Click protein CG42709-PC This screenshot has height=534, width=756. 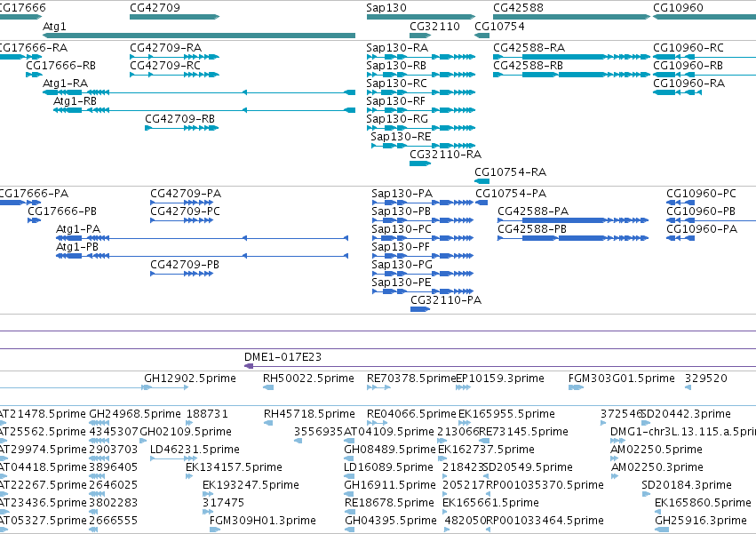click(x=181, y=220)
